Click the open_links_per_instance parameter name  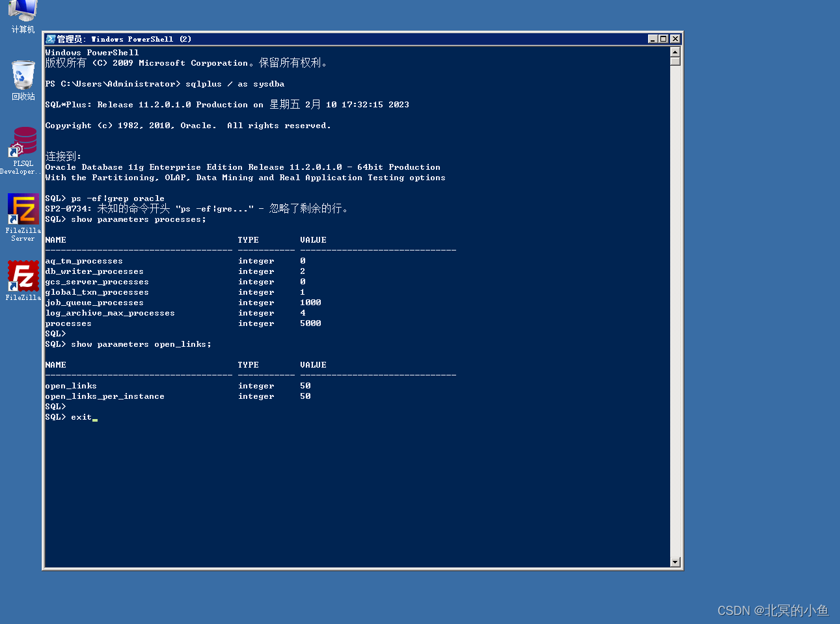coord(105,396)
